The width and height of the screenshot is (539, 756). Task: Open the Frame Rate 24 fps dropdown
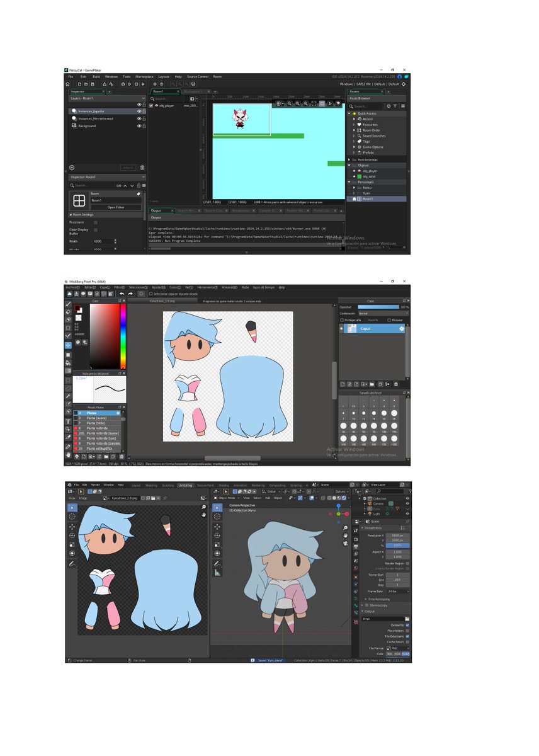(x=399, y=592)
